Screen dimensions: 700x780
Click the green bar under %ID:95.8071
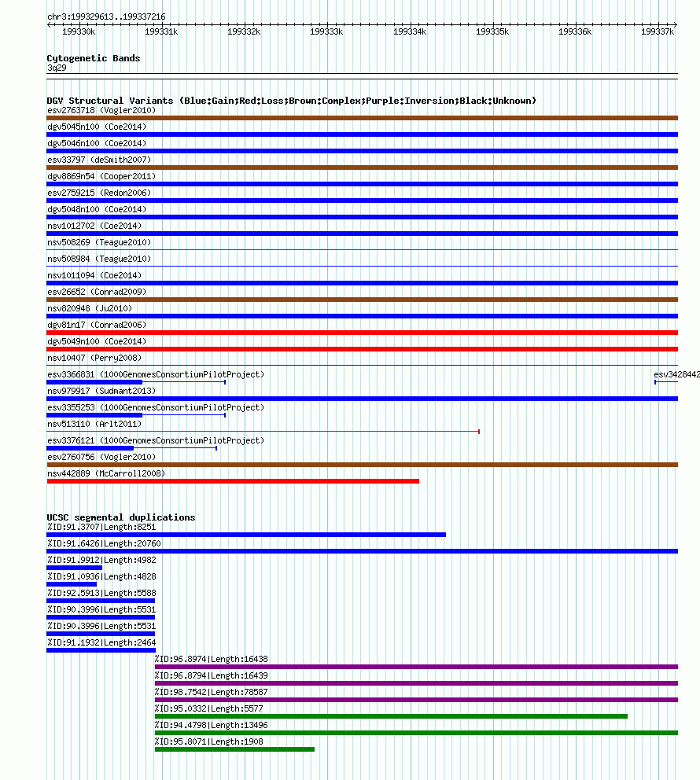coord(235,749)
